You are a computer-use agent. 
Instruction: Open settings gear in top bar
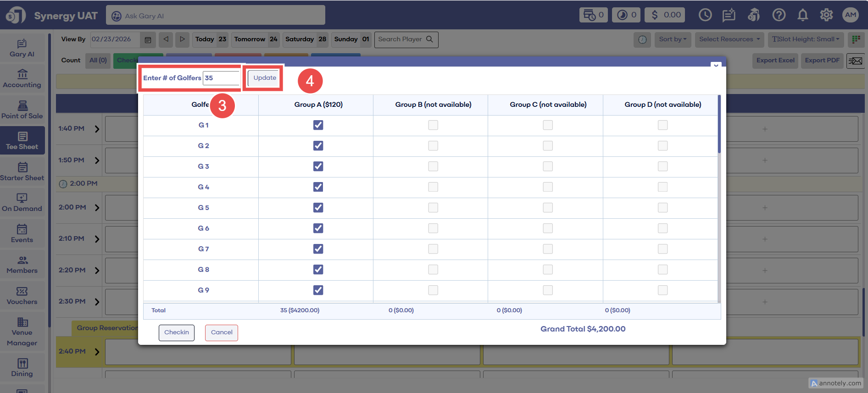826,15
